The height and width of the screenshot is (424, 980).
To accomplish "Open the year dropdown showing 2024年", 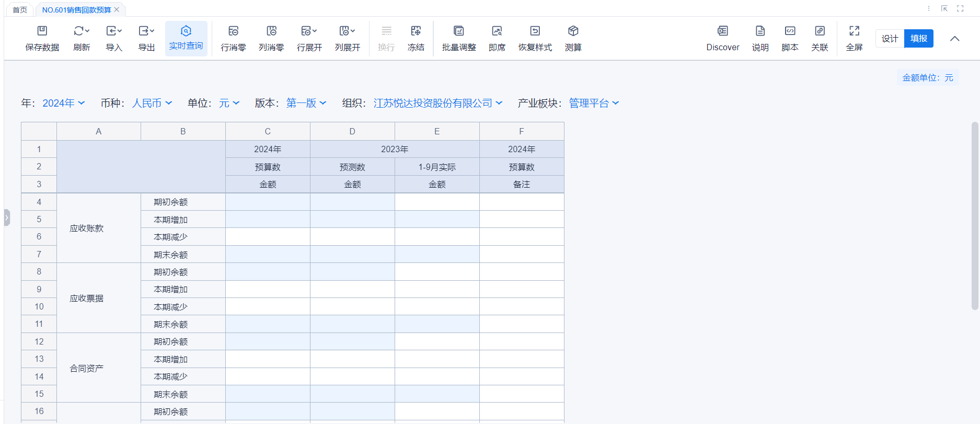I will 63,104.
